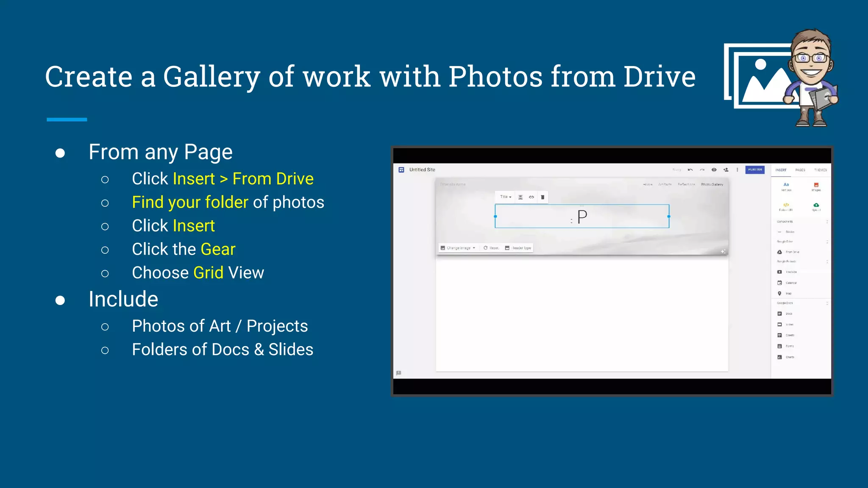
Task: Open the Artifacts page nav link
Action: click(665, 185)
